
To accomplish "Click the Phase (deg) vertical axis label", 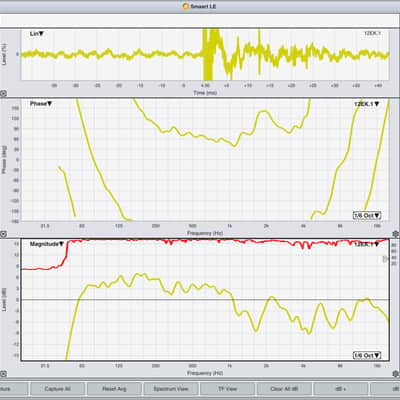I will (x=4, y=159).
